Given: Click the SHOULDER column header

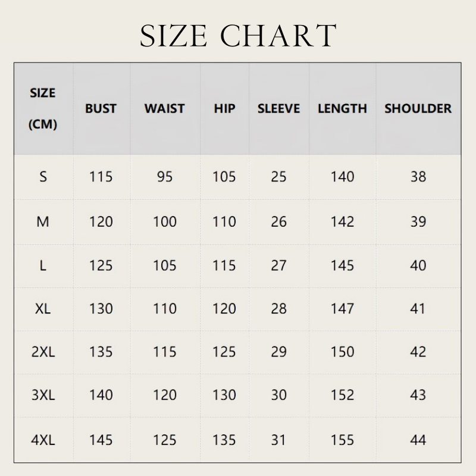Looking at the screenshot, I should 418,109.
